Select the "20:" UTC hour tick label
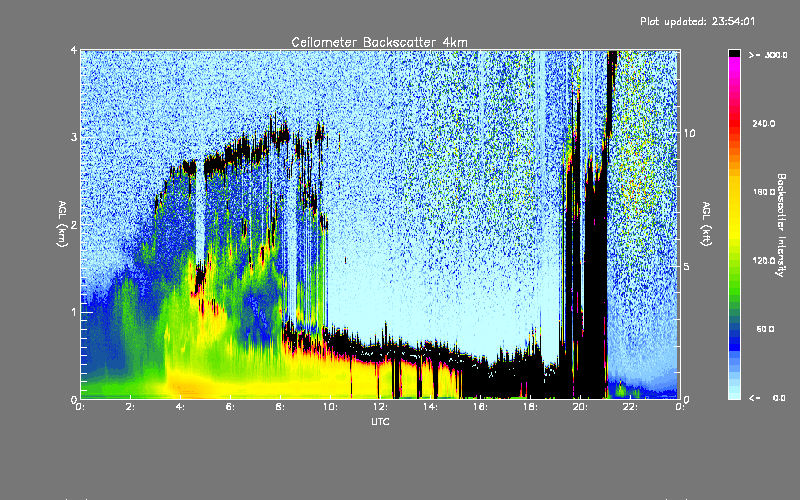 [580, 407]
